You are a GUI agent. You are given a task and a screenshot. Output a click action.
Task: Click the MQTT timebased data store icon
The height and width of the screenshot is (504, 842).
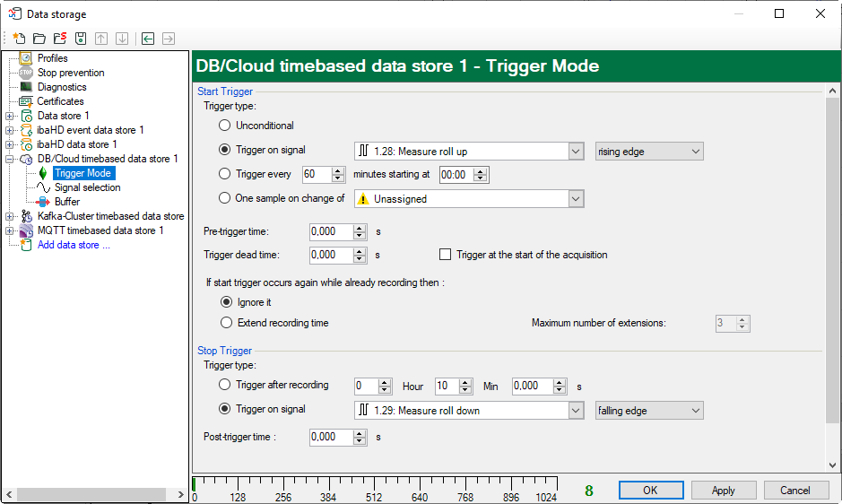(26, 230)
